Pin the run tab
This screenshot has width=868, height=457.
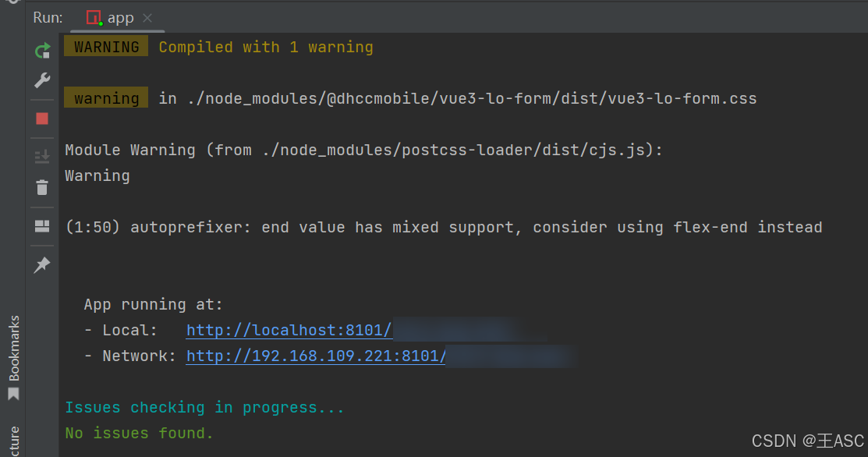[42, 265]
